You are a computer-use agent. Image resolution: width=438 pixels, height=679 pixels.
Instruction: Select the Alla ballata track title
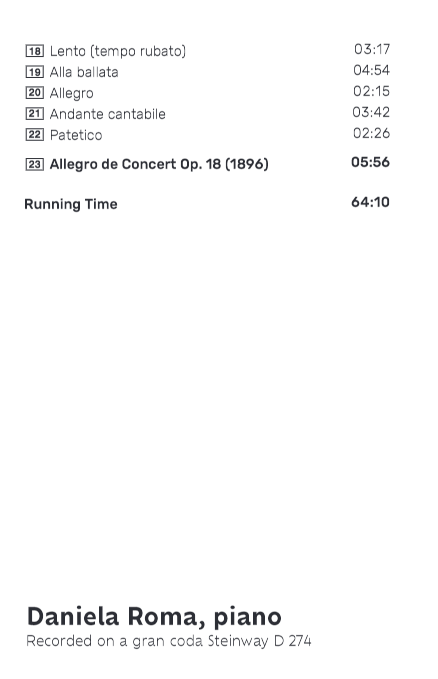84,72
